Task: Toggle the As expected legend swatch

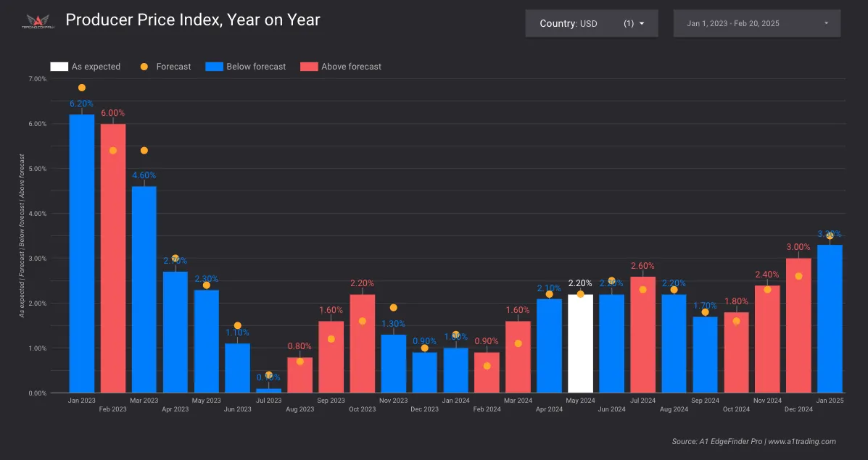Action: [59, 67]
